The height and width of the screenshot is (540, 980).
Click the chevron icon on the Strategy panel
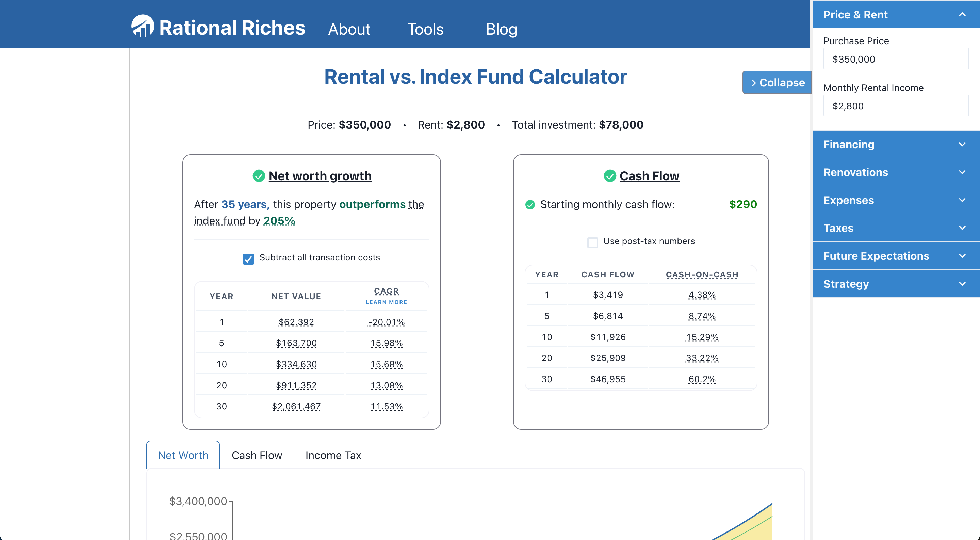click(962, 283)
